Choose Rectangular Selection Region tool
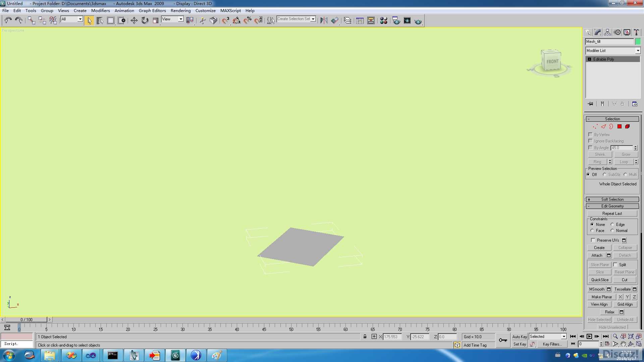Viewport: 644px width, 362px height. click(x=110, y=21)
